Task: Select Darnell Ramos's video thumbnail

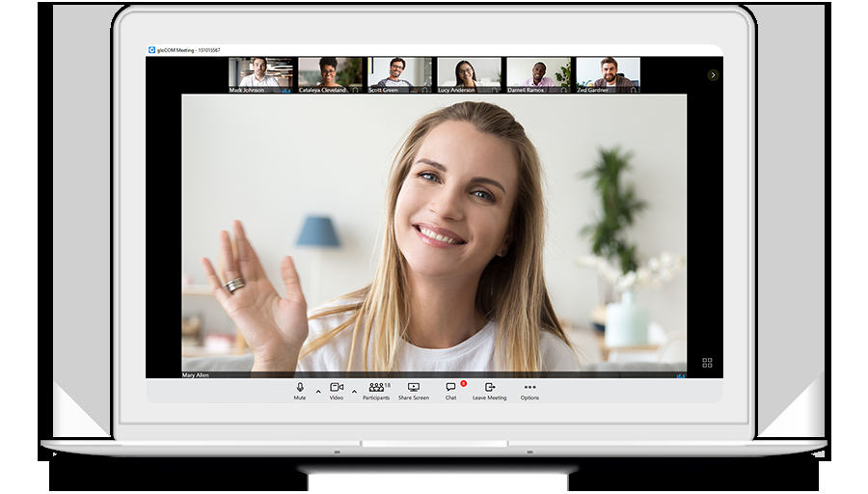Action: [538, 73]
